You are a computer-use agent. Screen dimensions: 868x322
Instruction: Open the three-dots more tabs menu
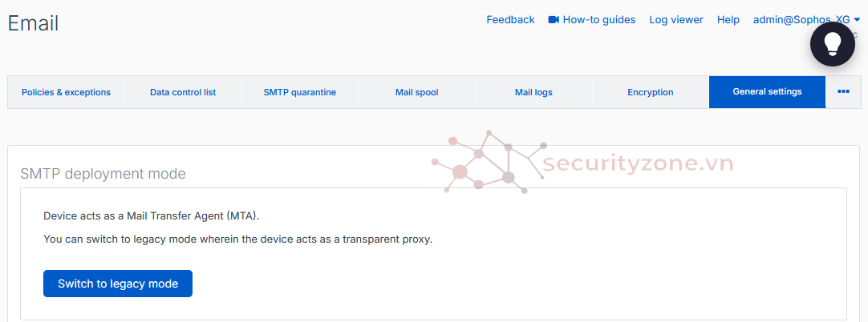pyautogui.click(x=843, y=92)
